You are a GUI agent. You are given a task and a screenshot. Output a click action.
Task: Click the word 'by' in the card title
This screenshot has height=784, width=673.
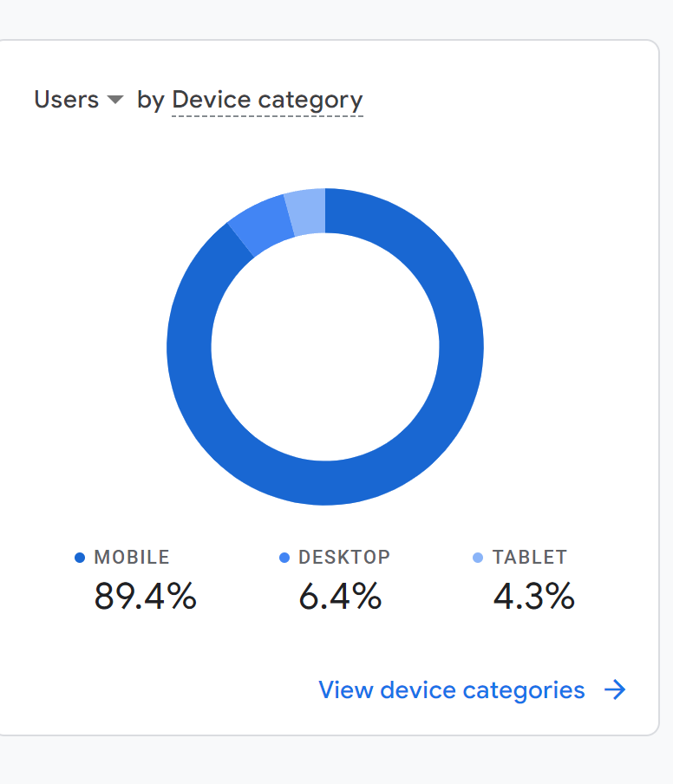pos(151,100)
